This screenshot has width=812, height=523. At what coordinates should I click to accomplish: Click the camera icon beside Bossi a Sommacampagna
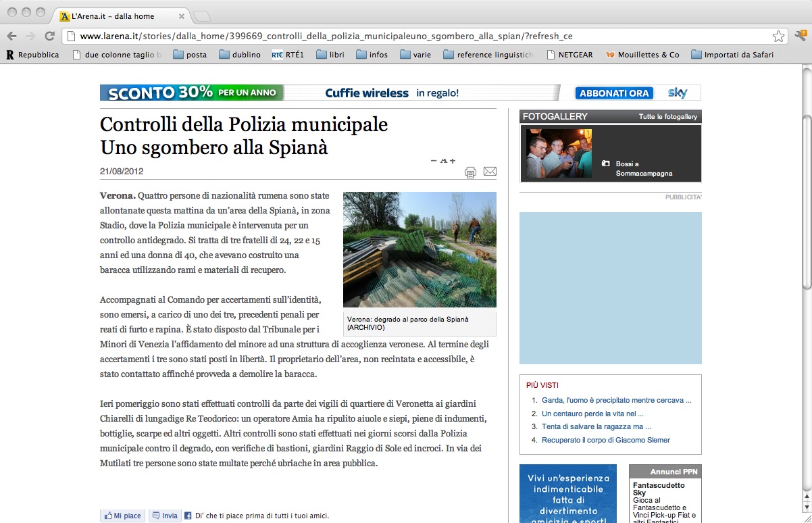pos(606,164)
